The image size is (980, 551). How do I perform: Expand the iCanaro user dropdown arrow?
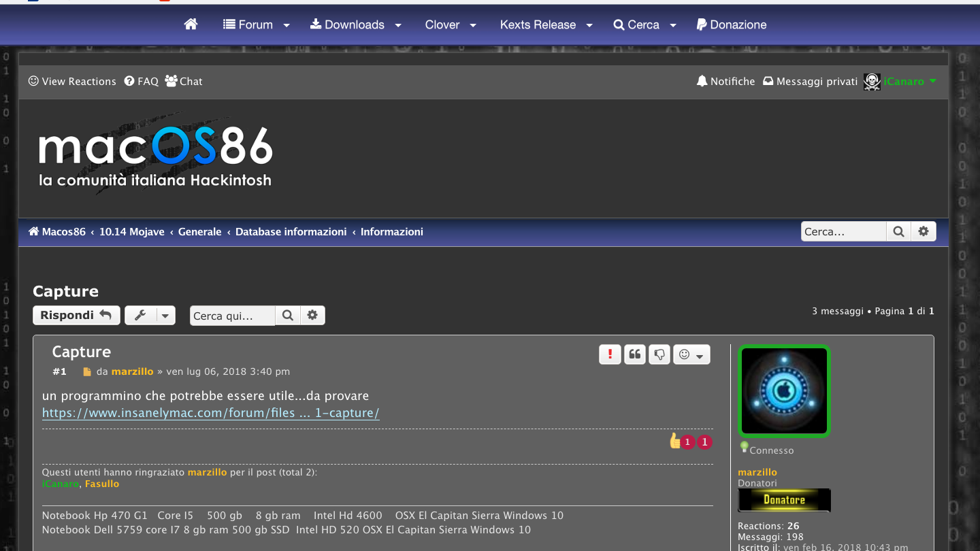tap(932, 81)
